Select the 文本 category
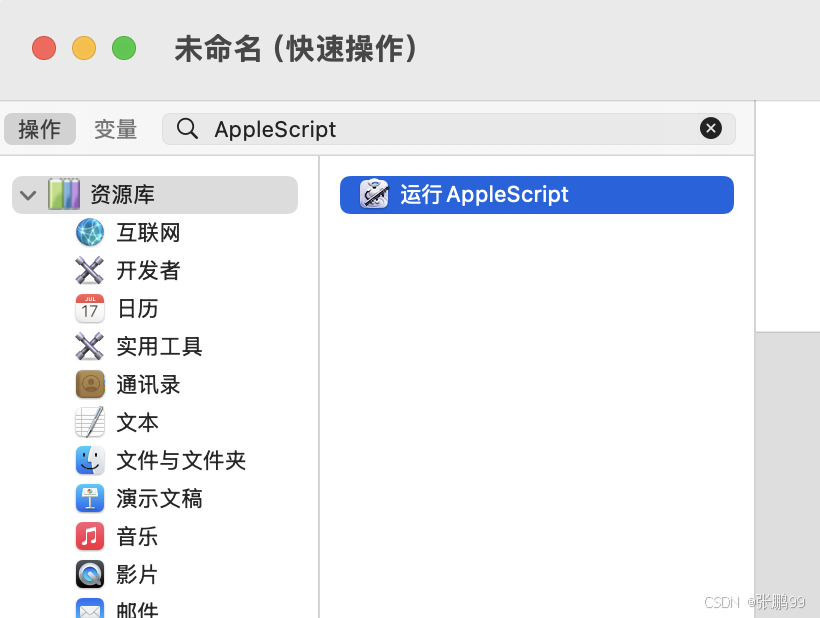This screenshot has height=618, width=820. (x=138, y=422)
